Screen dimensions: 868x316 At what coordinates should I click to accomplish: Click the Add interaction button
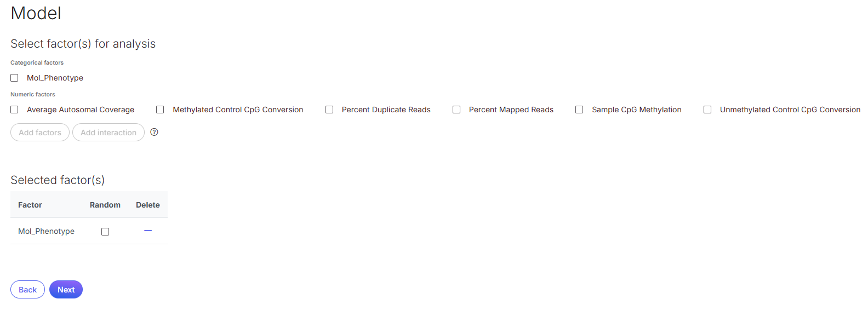108,133
